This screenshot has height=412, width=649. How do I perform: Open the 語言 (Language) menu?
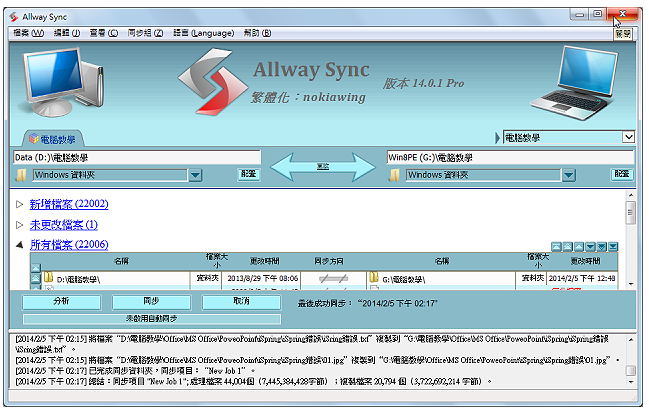click(x=203, y=33)
